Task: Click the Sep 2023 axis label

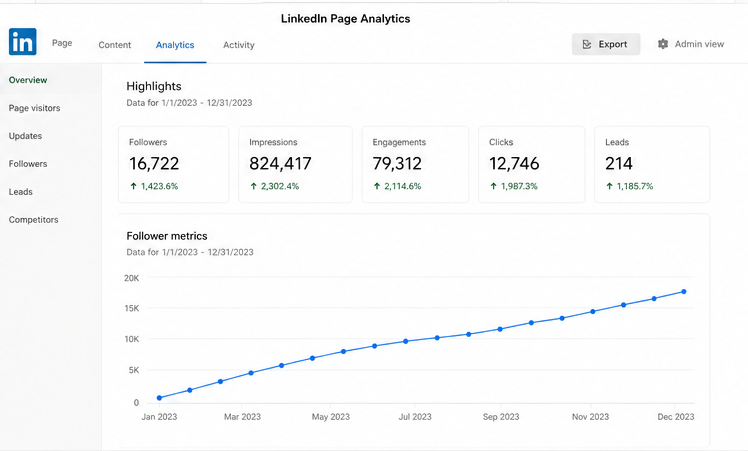Action: (501, 417)
